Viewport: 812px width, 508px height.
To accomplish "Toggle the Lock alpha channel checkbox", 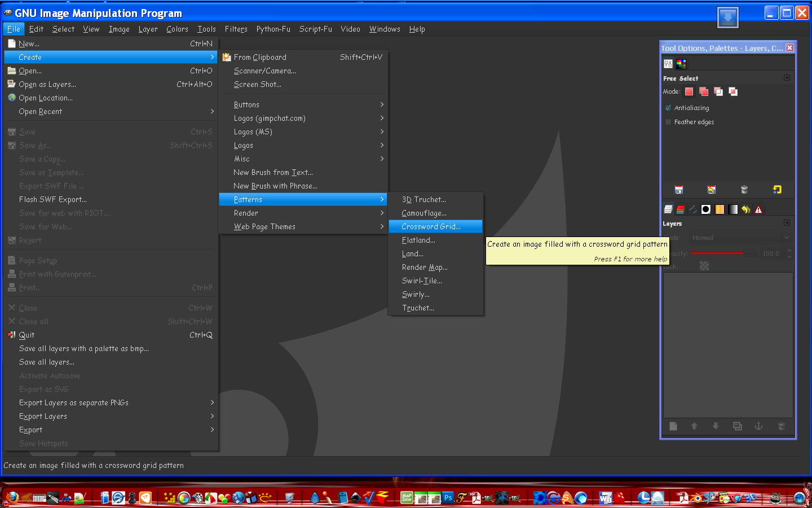I will click(x=704, y=266).
